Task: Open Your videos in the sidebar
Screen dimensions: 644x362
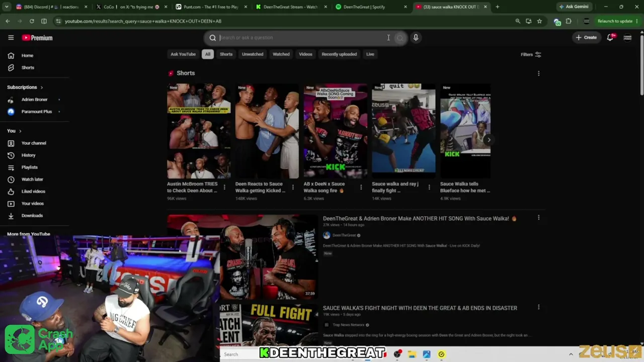Action: point(32,204)
